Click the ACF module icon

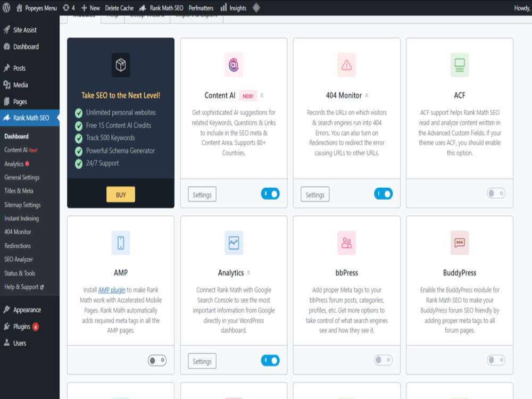(x=460, y=65)
